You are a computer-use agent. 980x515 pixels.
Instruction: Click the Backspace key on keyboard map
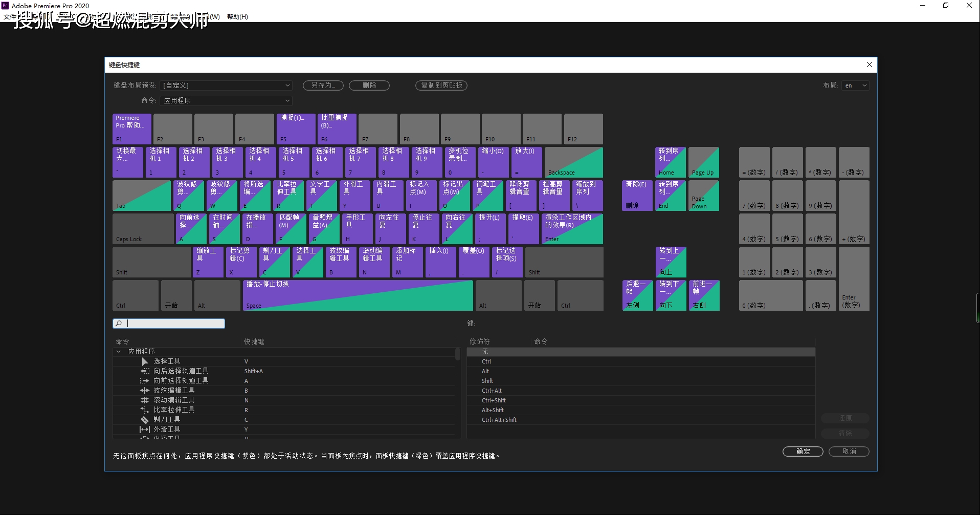pyautogui.click(x=574, y=162)
